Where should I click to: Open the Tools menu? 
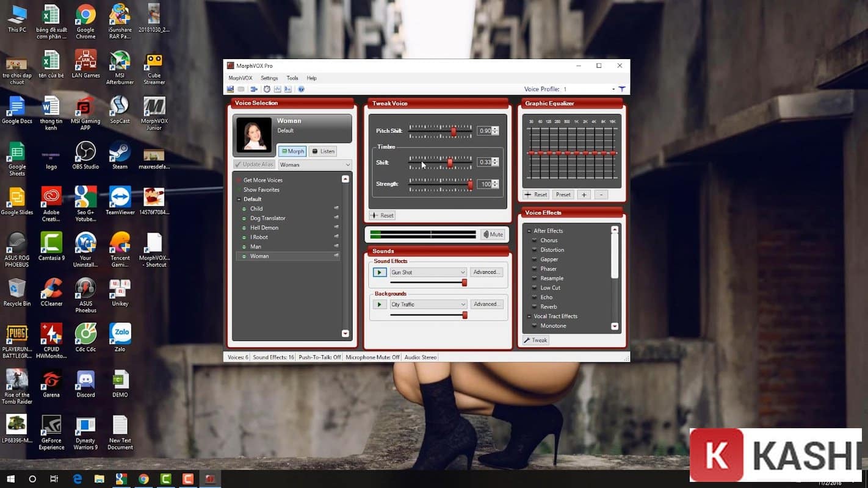292,78
